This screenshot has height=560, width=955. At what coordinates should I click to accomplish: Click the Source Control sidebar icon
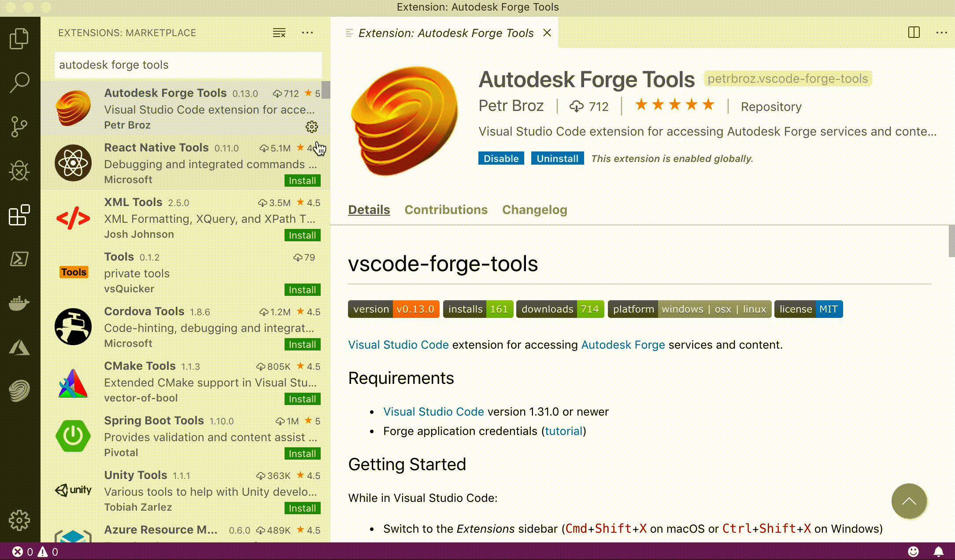[19, 126]
